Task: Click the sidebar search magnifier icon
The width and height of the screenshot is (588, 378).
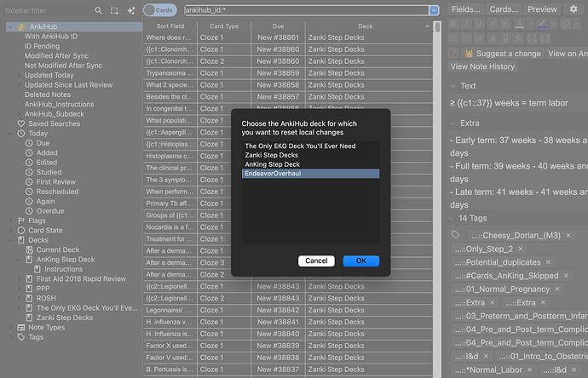Action: click(98, 10)
